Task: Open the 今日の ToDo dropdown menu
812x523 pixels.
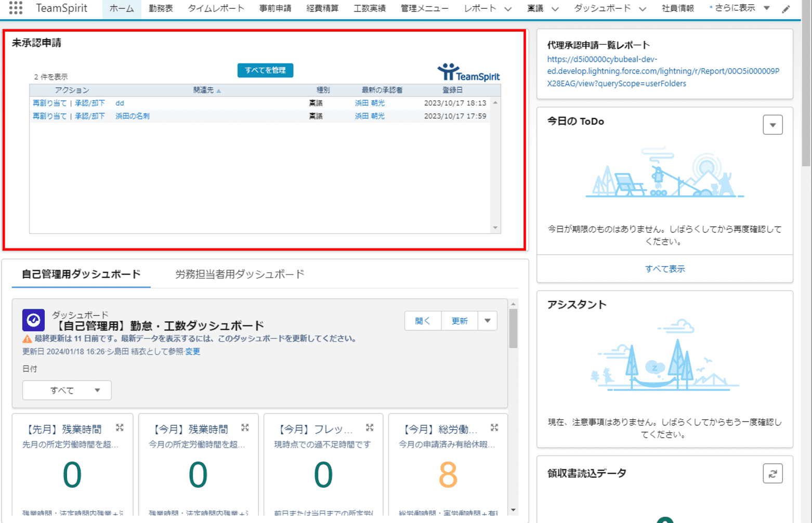Action: pyautogui.click(x=772, y=125)
